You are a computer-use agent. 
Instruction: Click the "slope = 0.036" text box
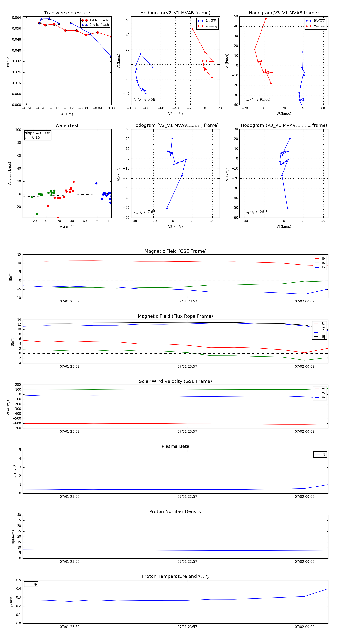tap(37, 133)
